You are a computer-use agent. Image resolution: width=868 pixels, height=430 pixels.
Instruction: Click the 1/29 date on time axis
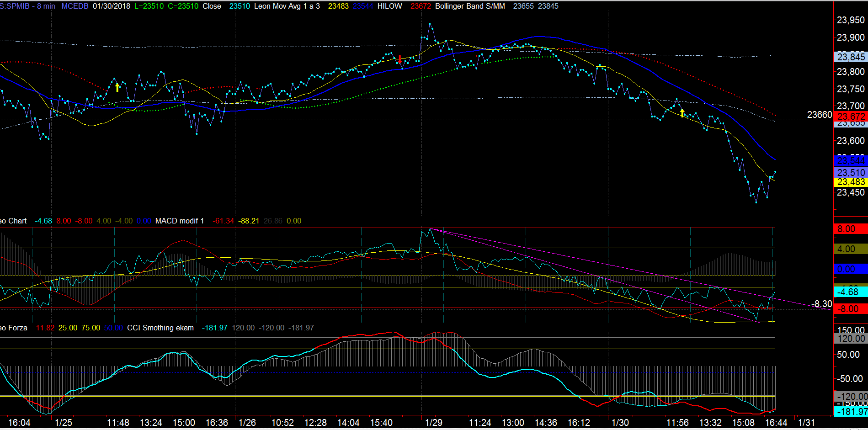[433, 423]
